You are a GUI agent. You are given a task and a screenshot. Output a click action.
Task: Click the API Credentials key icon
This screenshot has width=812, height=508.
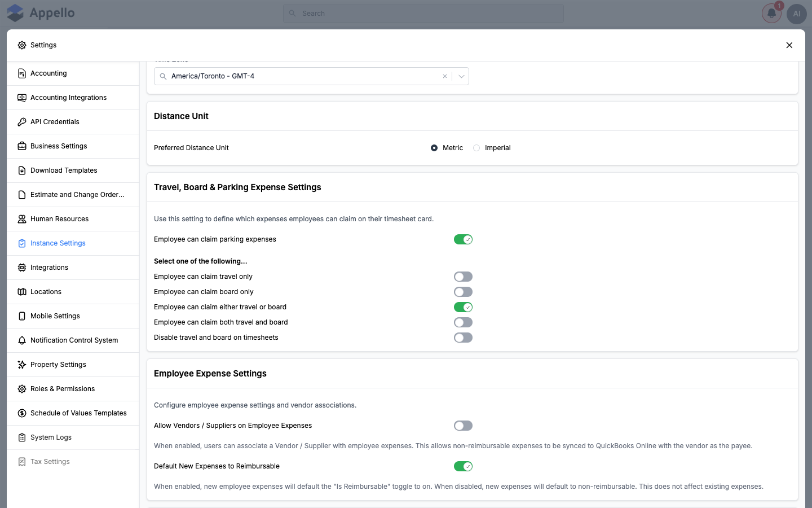(x=22, y=122)
